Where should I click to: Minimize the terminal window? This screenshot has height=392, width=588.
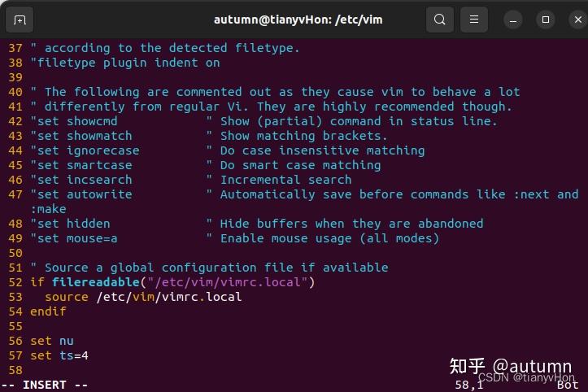click(x=513, y=20)
